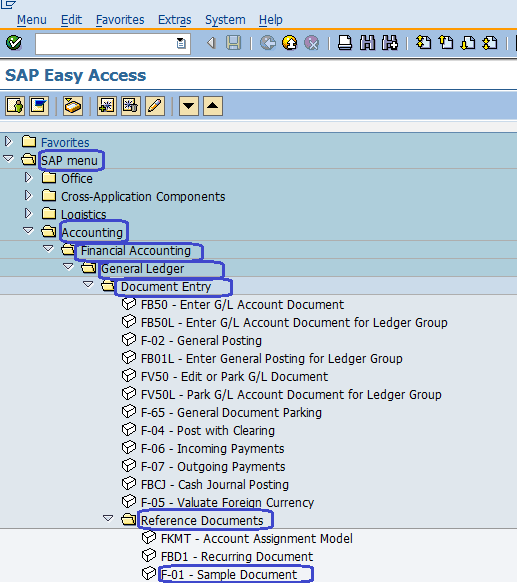The width and height of the screenshot is (517, 583).
Task: Click the Change Favorites pencil icon
Action: [x=155, y=106]
